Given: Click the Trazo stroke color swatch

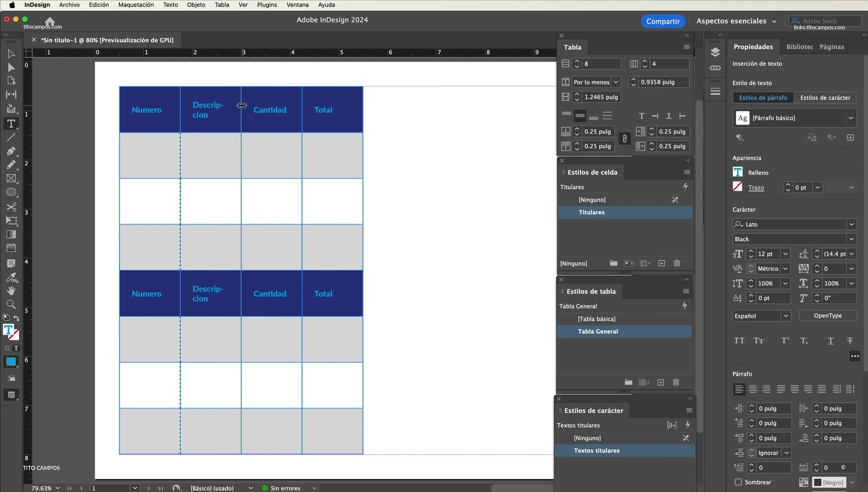Looking at the screenshot, I should (x=738, y=187).
